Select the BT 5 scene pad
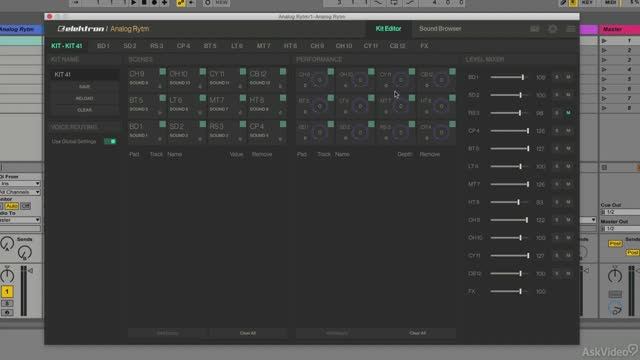Screen dimensions: 640x360 tap(147, 105)
